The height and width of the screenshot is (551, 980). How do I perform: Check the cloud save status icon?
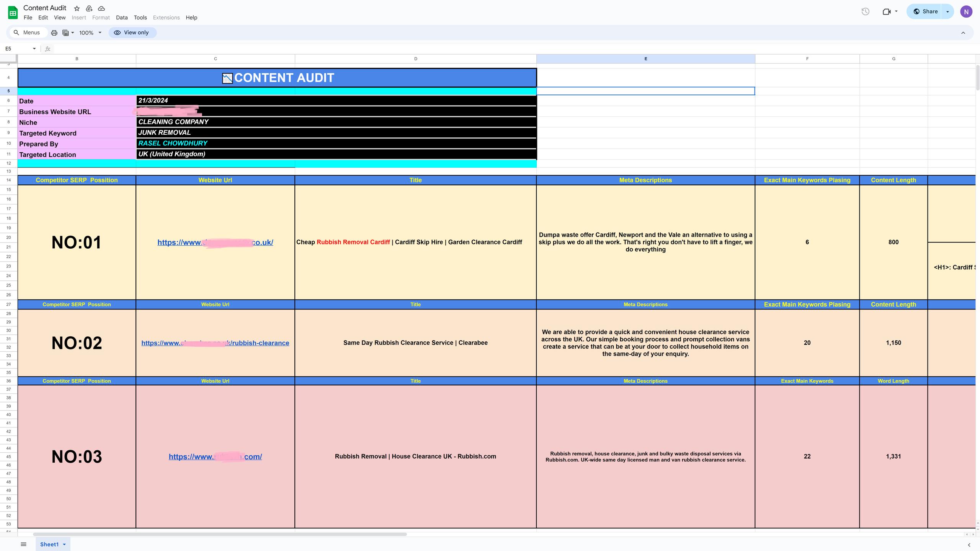[101, 8]
